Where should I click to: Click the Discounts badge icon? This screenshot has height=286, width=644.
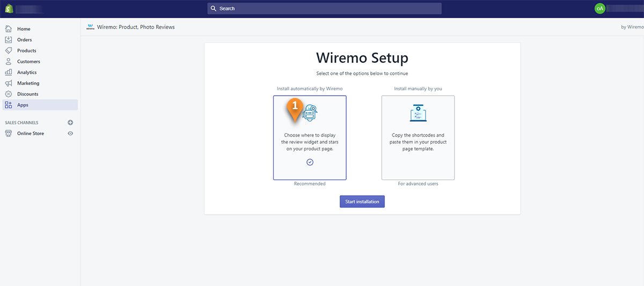click(x=8, y=94)
